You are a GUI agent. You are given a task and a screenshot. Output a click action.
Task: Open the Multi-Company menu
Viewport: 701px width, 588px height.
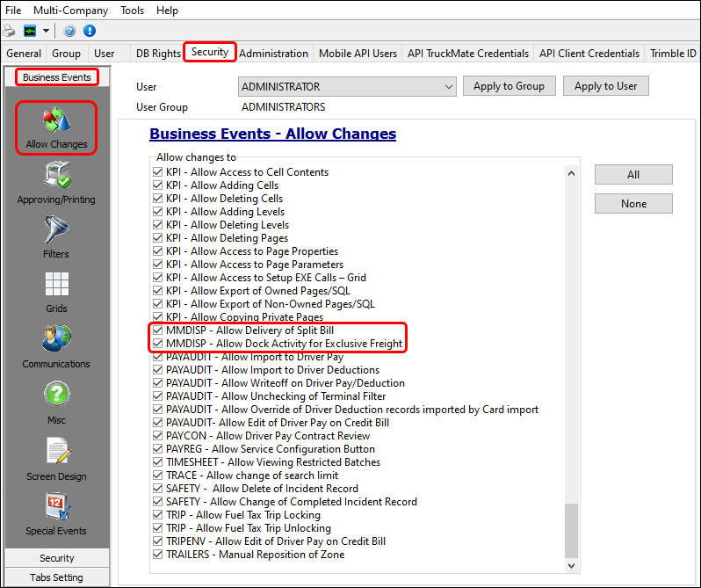[x=70, y=11]
